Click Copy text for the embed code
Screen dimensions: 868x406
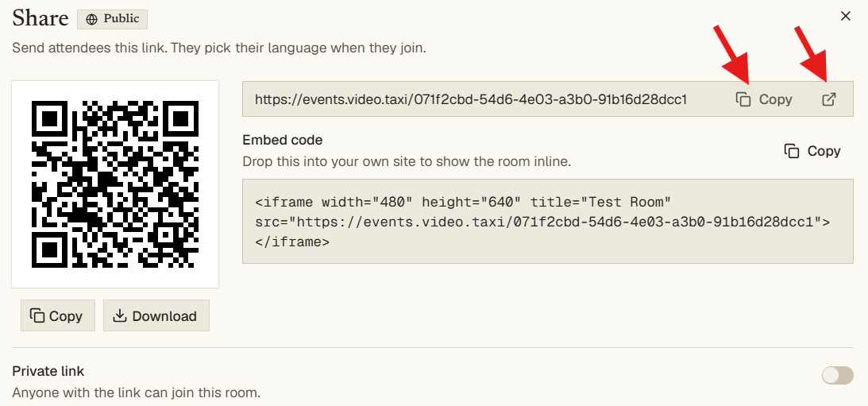(x=824, y=151)
